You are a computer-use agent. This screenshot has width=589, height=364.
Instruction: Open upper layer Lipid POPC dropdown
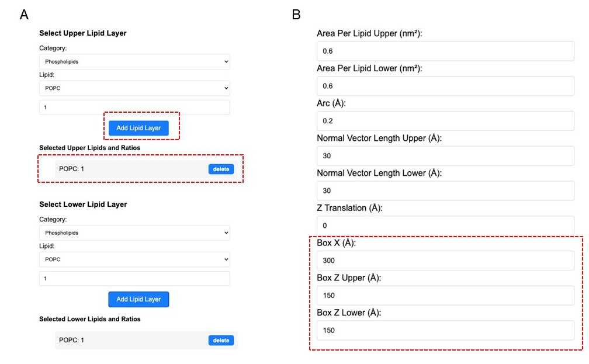[134, 88]
